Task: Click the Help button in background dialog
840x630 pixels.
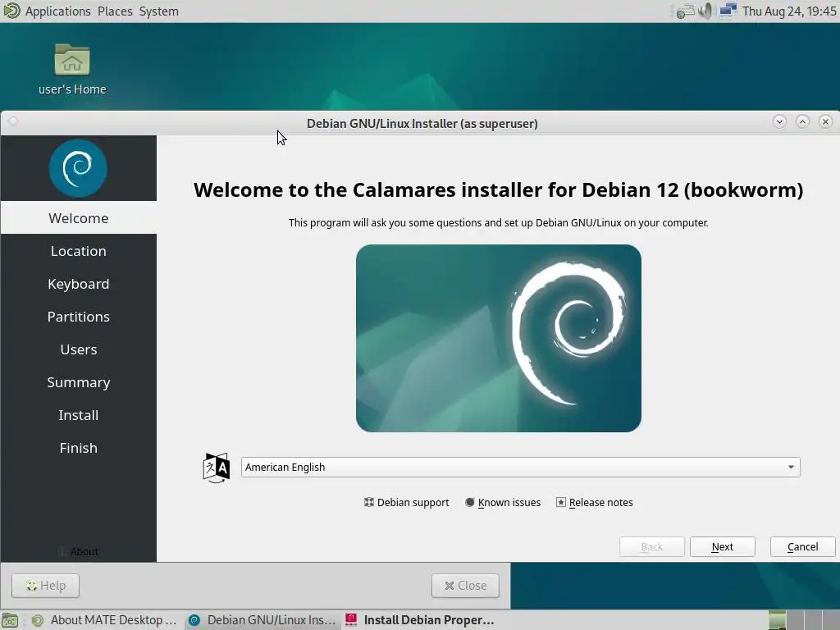Action: [x=46, y=586]
